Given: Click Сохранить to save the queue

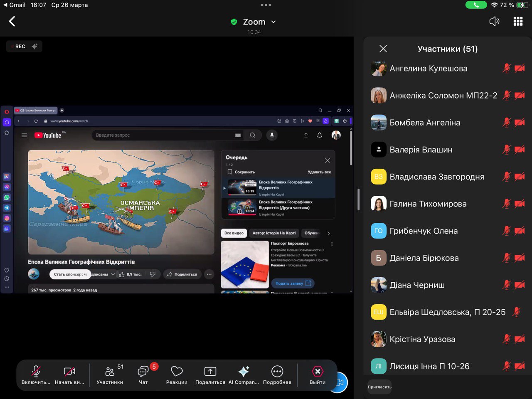Looking at the screenshot, I should pos(241,172).
